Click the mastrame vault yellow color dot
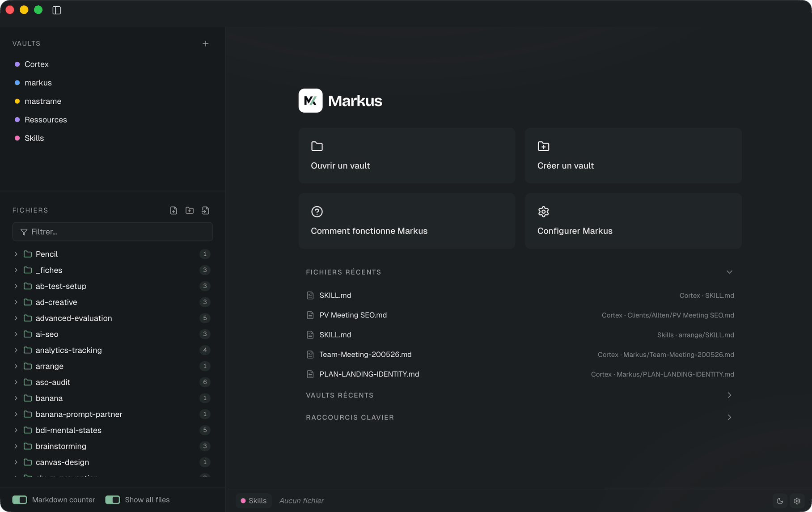Viewport: 812px width, 512px height. 17,101
